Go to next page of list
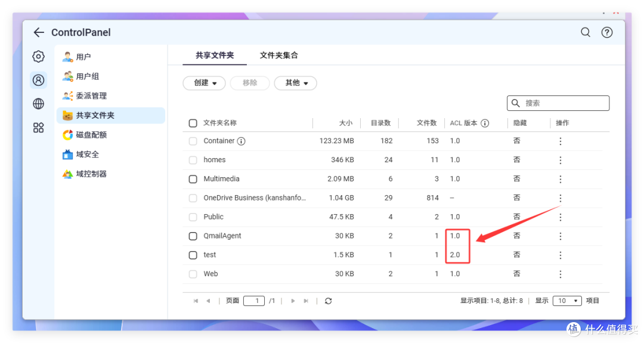This screenshot has height=343, width=644. [x=293, y=301]
